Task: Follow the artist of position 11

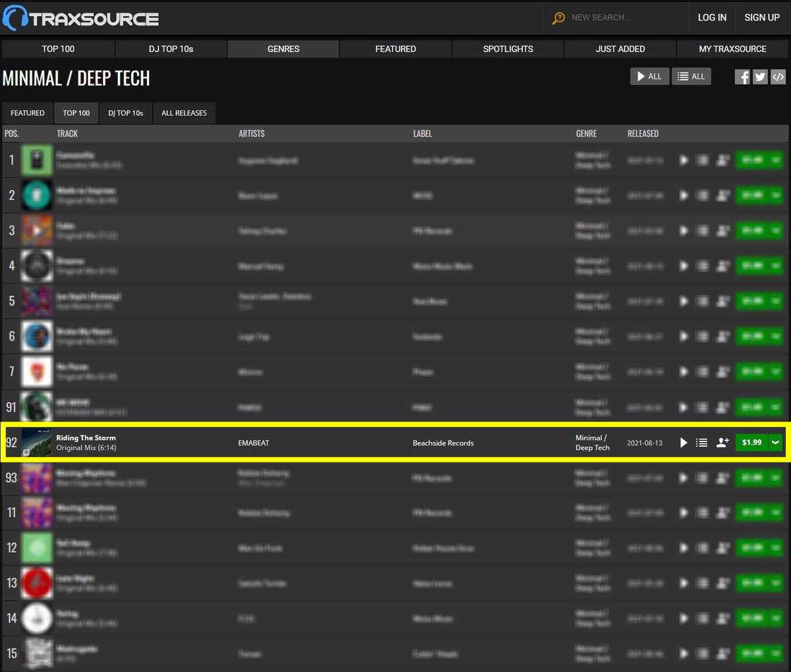Action: click(722, 513)
